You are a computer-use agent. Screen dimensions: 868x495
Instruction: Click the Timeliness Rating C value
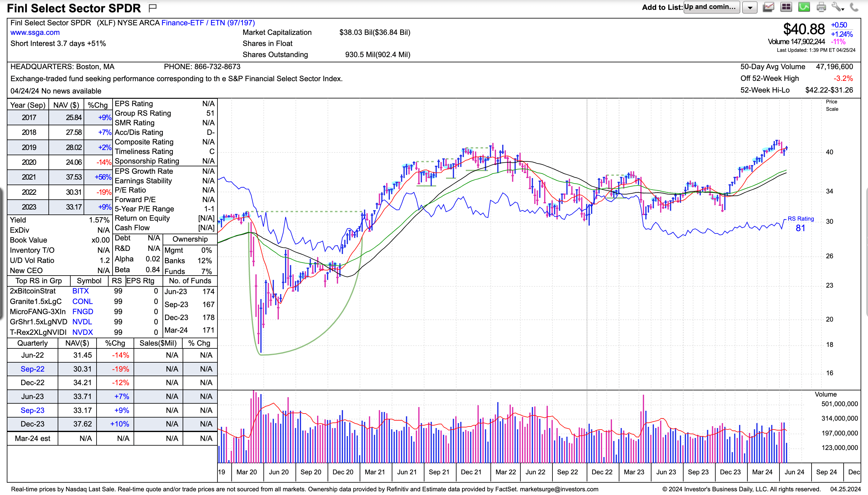[x=212, y=152]
